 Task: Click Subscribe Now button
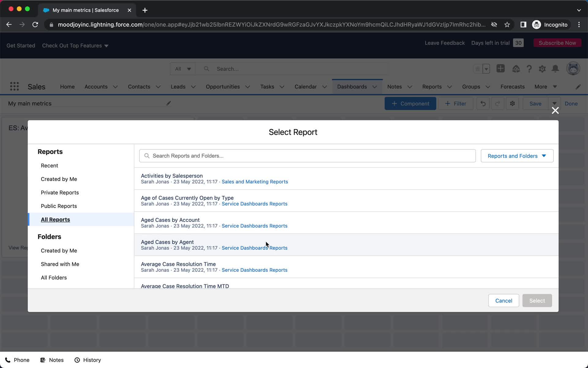tap(557, 43)
